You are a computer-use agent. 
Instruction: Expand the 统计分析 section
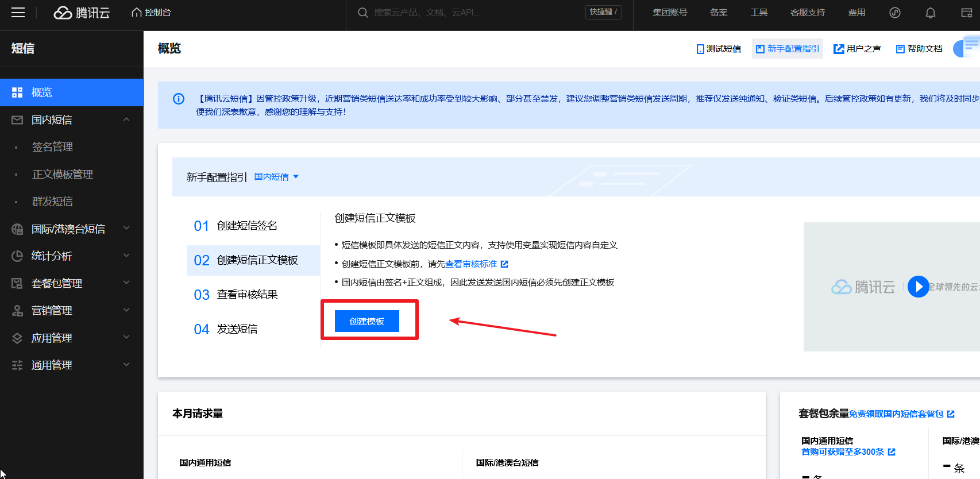click(x=126, y=256)
